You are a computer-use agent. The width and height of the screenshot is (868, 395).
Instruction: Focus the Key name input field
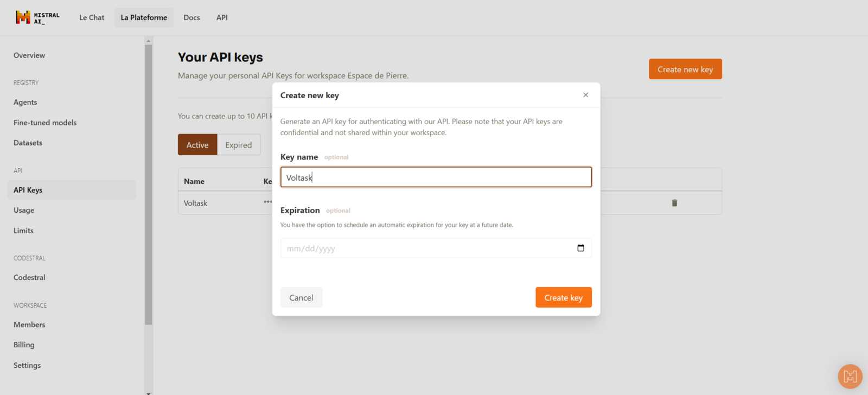tap(436, 177)
